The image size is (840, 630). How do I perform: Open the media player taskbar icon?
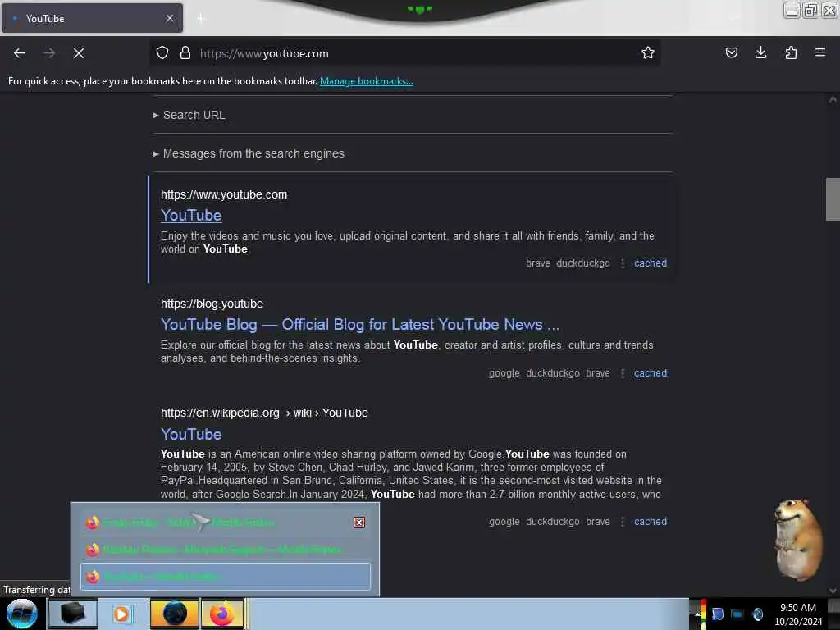pos(121,614)
